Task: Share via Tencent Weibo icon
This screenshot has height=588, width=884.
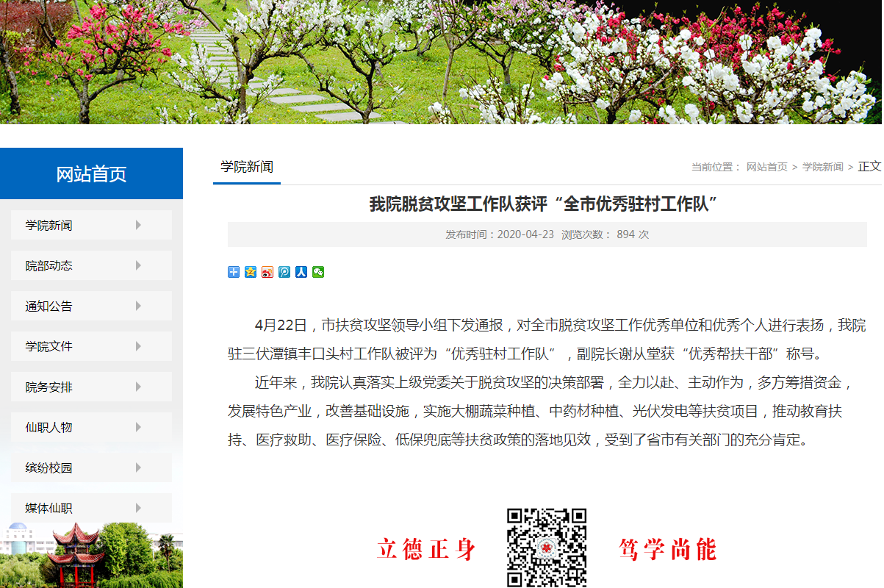Action: pyautogui.click(x=284, y=272)
